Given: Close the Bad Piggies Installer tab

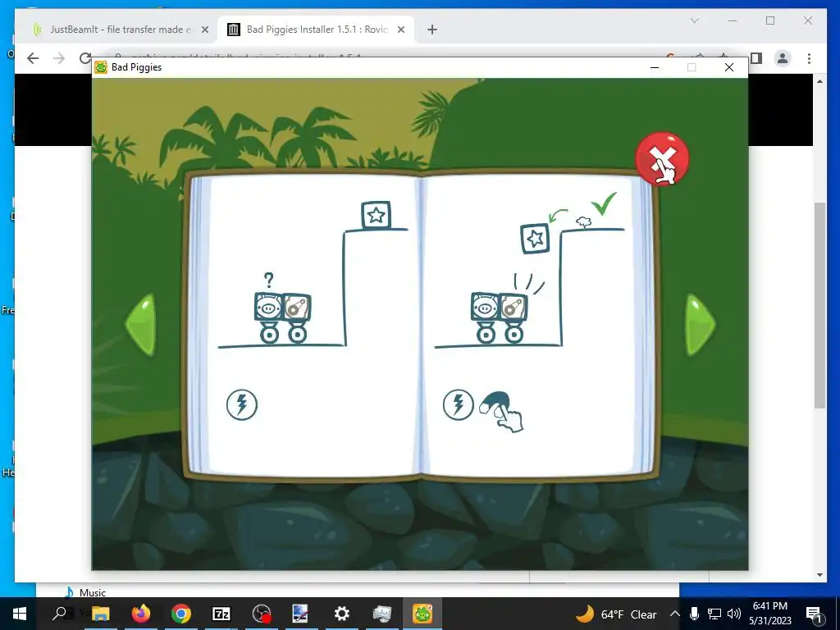Looking at the screenshot, I should pos(400,30).
